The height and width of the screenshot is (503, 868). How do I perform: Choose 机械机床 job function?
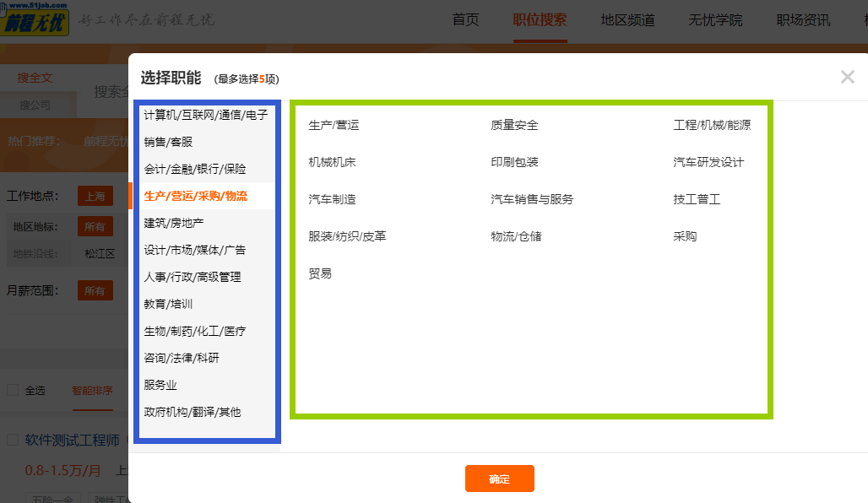click(x=332, y=162)
